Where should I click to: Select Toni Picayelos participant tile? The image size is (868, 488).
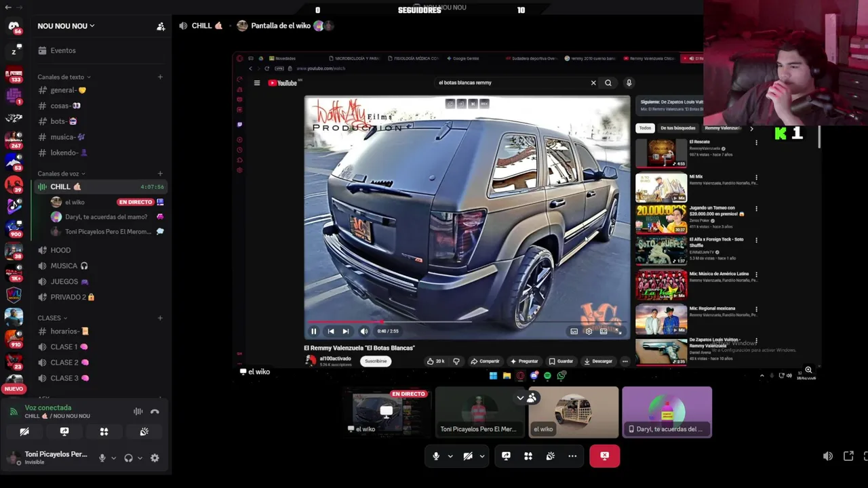479,412
